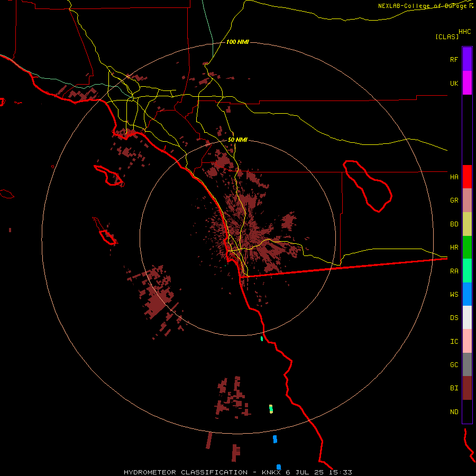Click the 'KNKX' radar site identifier

(x=271, y=472)
